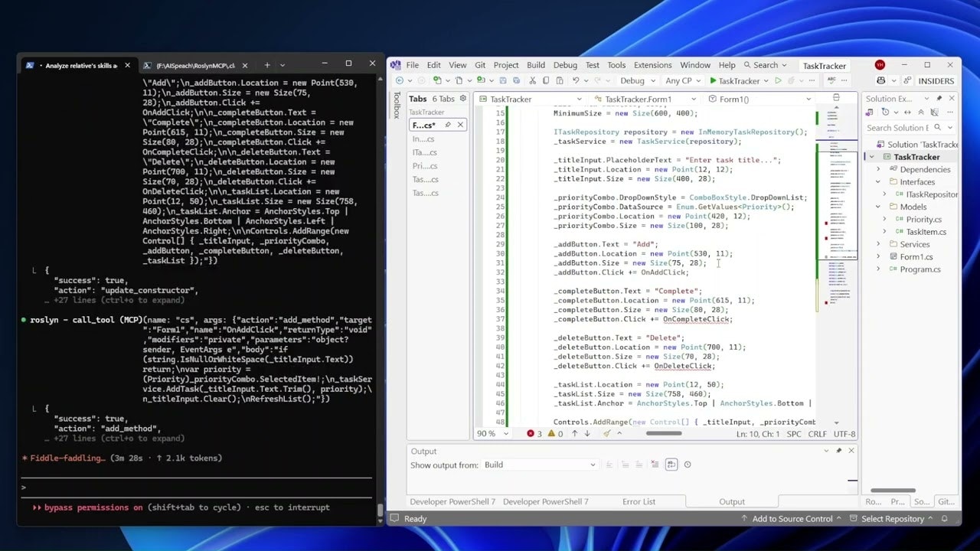Open the errors list via the red error icon
980x551 pixels.
pyautogui.click(x=530, y=433)
